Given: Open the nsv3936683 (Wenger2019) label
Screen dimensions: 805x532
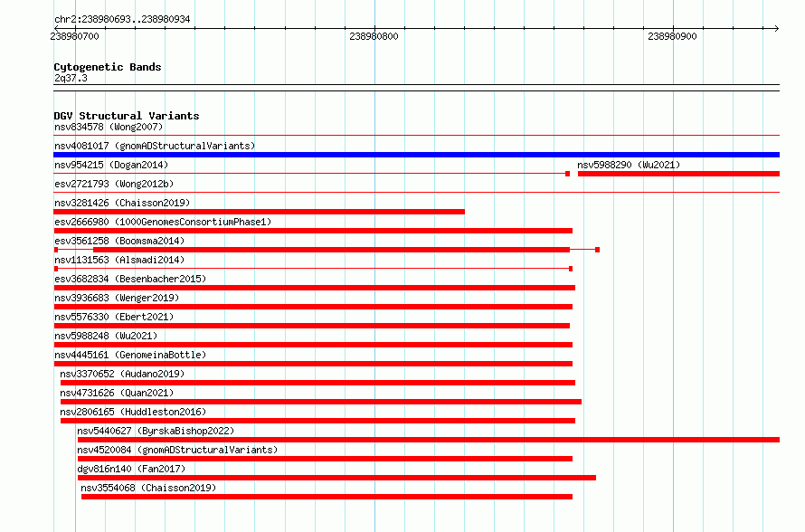Looking at the screenshot, I should click(x=117, y=298).
